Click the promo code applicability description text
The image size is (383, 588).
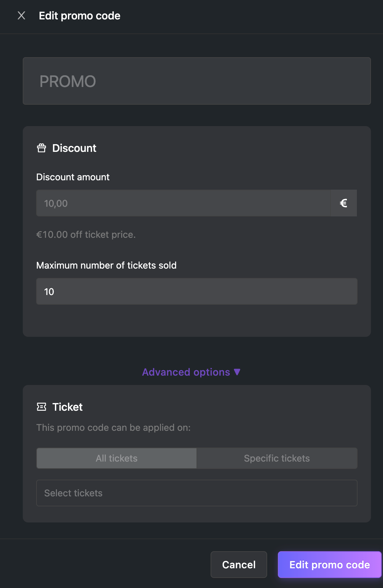pos(114,427)
